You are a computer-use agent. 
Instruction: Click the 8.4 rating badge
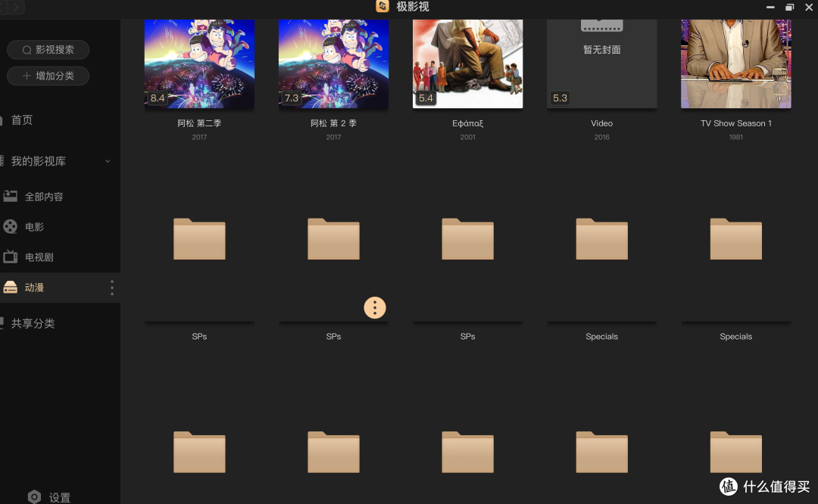[x=158, y=98]
